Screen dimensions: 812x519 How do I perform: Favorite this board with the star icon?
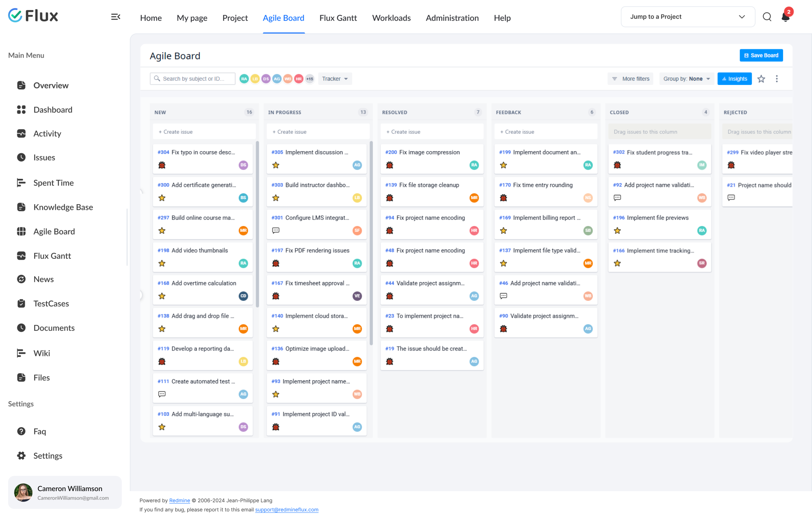click(761, 79)
